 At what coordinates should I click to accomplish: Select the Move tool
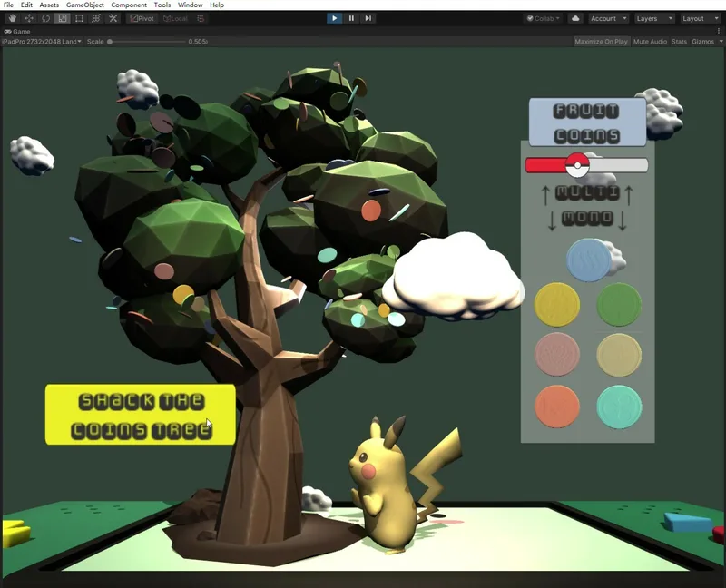pos(29,18)
